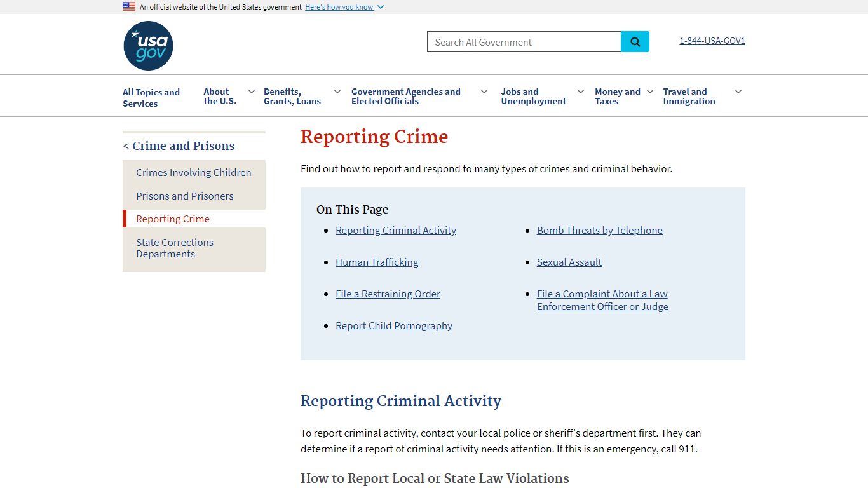Click Reporting Criminal Activity section heading
The width and height of the screenshot is (868, 488).
(x=401, y=401)
